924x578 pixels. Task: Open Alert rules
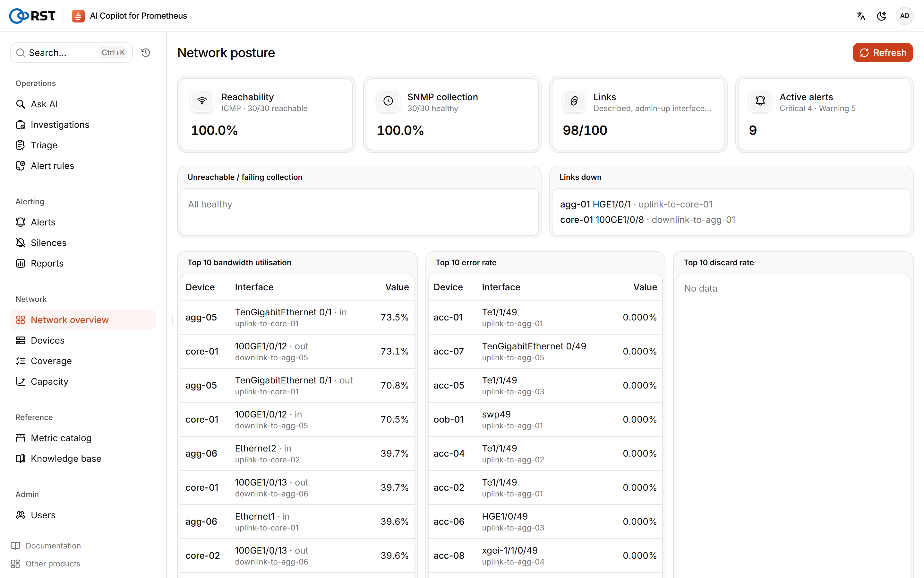[x=83, y=165]
